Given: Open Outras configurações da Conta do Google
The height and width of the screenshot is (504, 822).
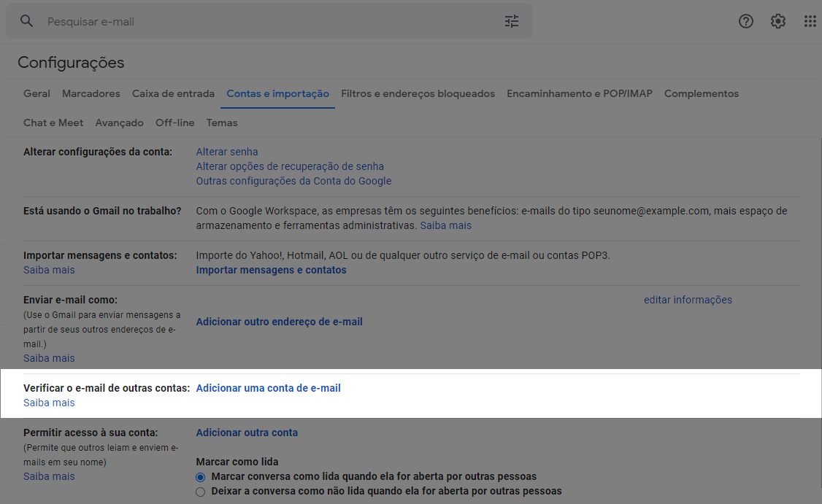Looking at the screenshot, I should [x=293, y=181].
